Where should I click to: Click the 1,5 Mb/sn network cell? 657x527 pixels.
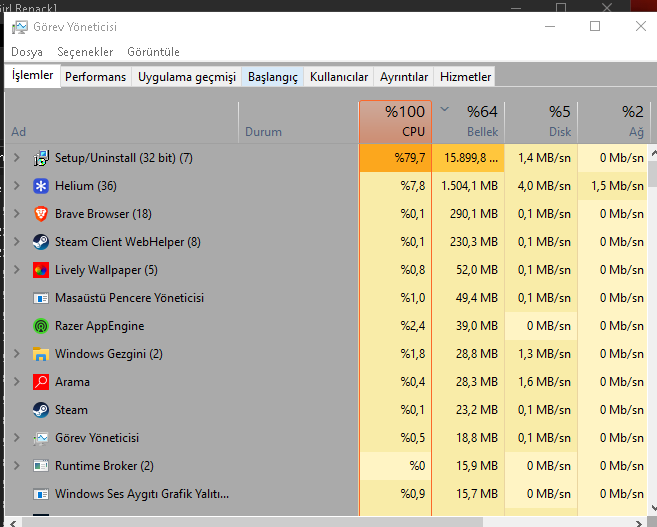[x=614, y=186]
